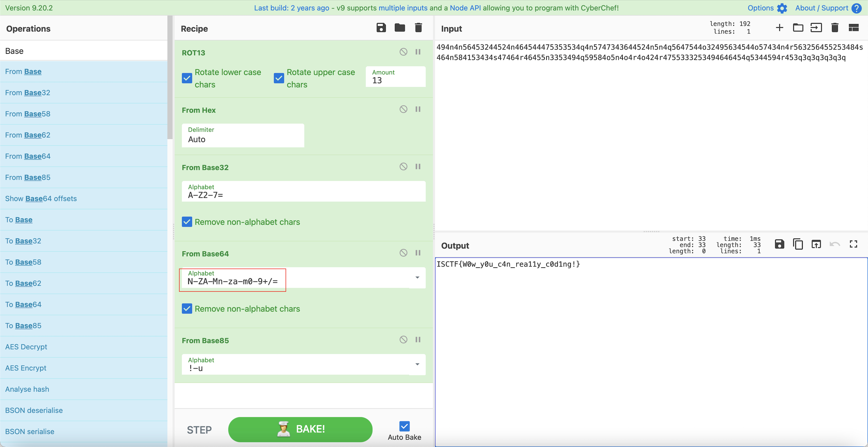Image resolution: width=868 pixels, height=447 pixels.
Task: Disable the From Base85 operation
Action: click(x=403, y=340)
